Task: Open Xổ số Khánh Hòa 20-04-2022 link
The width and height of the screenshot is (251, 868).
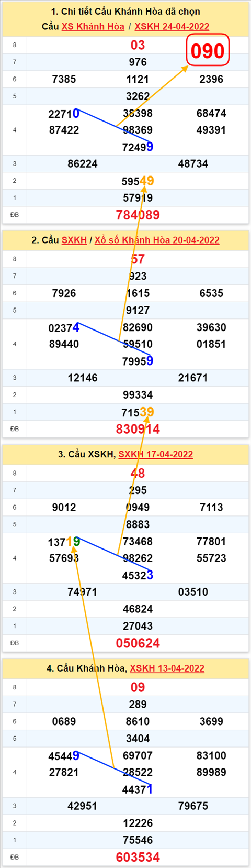Action: [157, 240]
